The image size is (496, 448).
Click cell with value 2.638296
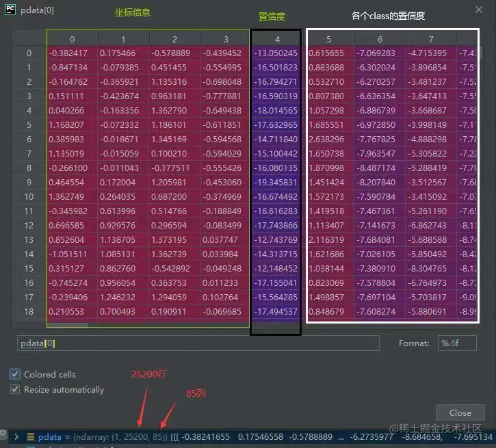(x=330, y=139)
